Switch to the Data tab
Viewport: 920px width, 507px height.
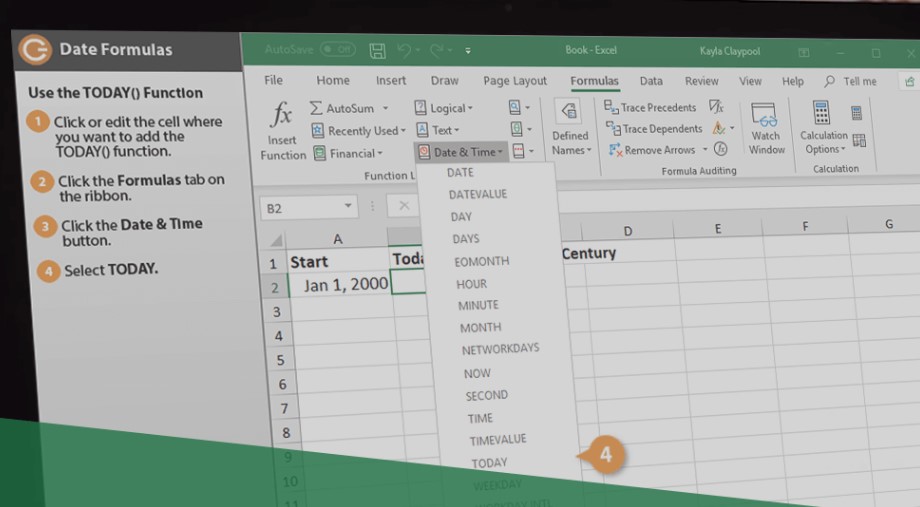pos(651,81)
